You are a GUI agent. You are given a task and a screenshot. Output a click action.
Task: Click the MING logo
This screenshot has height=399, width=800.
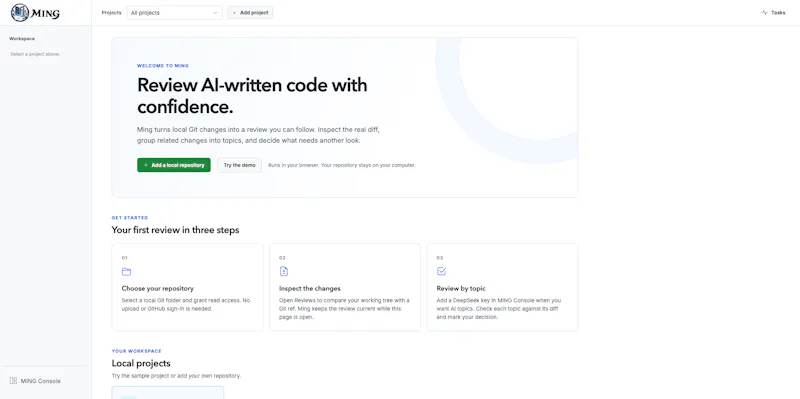tap(35, 13)
